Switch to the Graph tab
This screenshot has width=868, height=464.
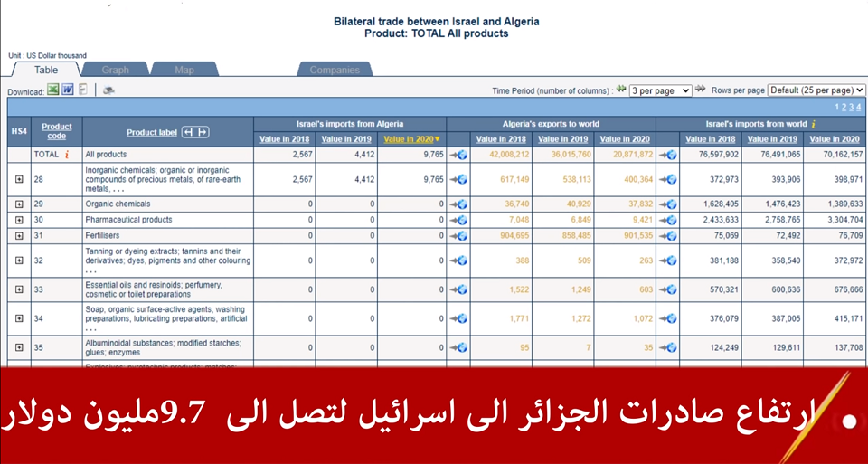click(115, 70)
